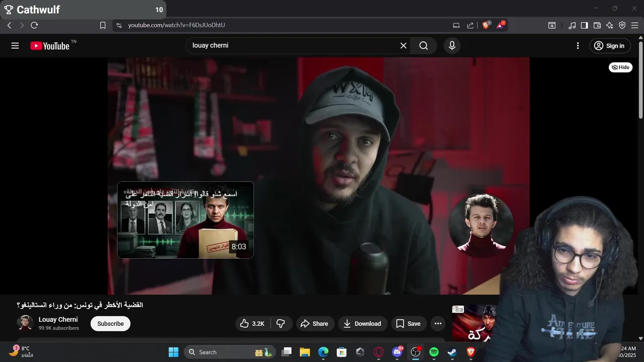View site information for youtube.com
The image size is (644, 362).
(119, 25)
